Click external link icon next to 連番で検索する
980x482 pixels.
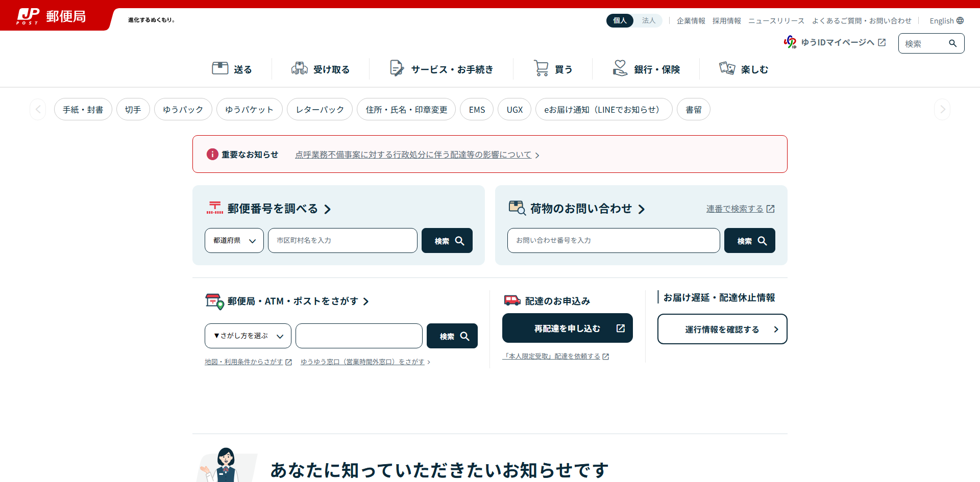tap(771, 209)
